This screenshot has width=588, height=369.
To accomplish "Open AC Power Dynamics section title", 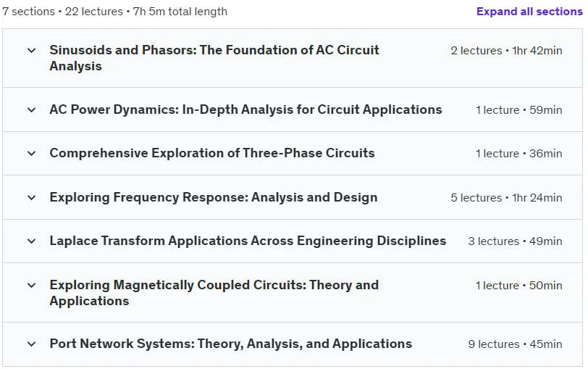I will click(x=245, y=109).
